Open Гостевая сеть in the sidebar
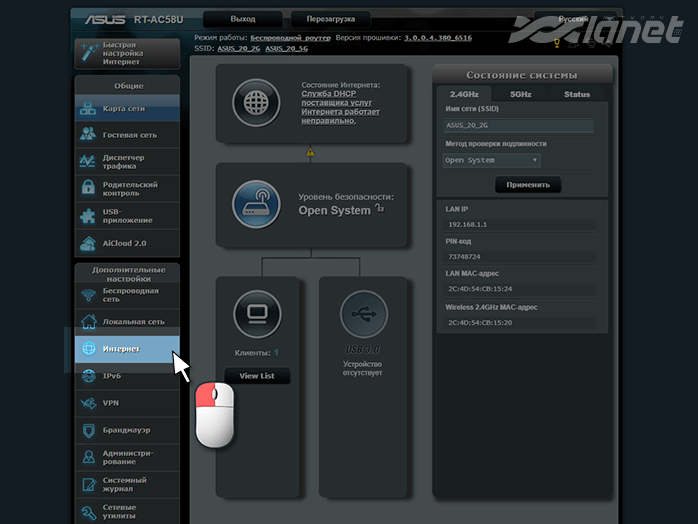Image resolution: width=698 pixels, height=524 pixels. click(x=127, y=135)
